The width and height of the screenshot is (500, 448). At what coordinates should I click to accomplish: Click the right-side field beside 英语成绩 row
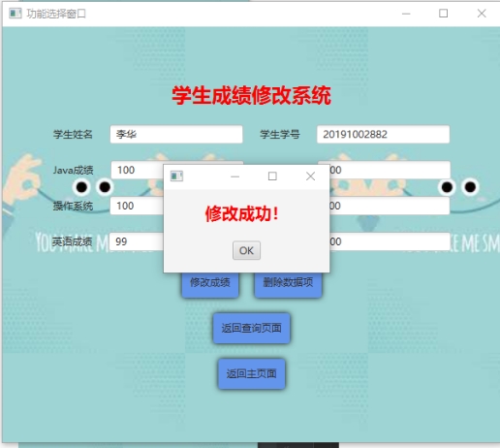[390, 241]
